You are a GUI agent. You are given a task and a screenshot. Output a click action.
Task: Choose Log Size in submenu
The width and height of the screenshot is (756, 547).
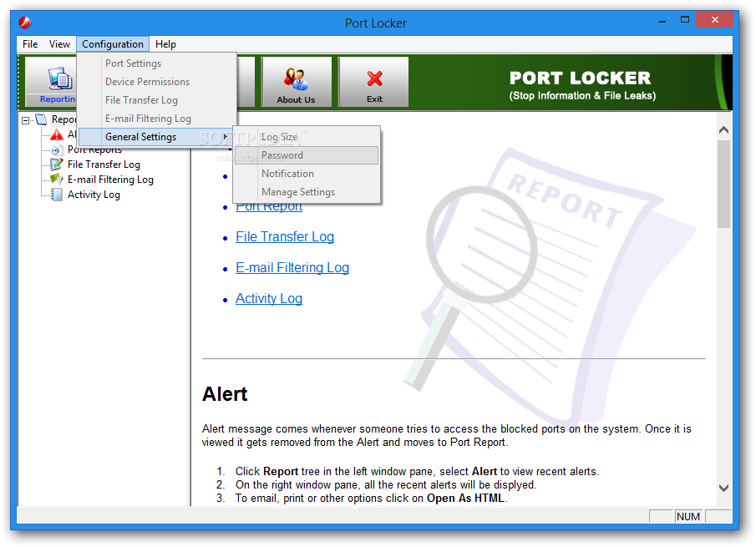click(307, 137)
